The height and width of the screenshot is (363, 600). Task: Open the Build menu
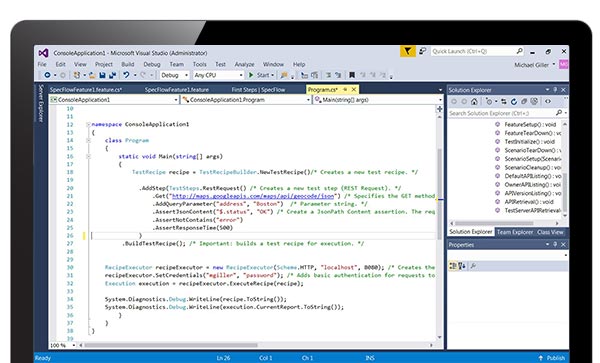pyautogui.click(x=128, y=64)
